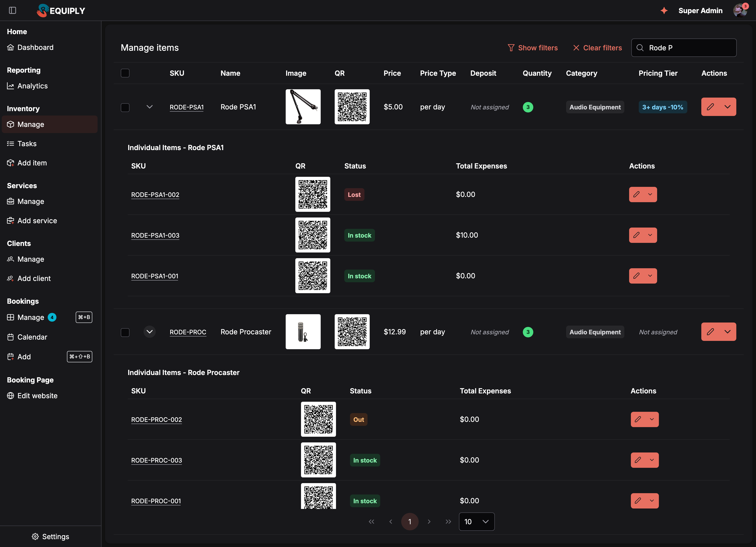
Task: Go to the last page arrow
Action: 448,522
